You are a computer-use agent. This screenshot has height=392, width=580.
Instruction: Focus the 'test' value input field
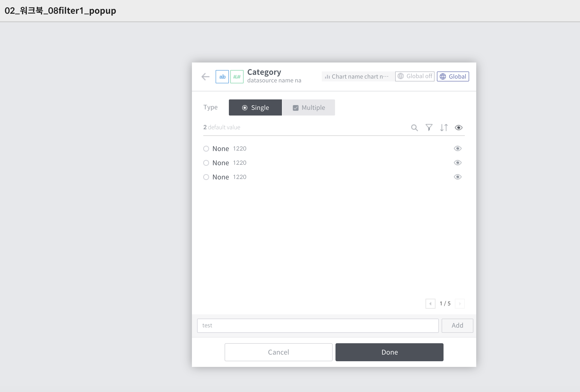(318, 325)
